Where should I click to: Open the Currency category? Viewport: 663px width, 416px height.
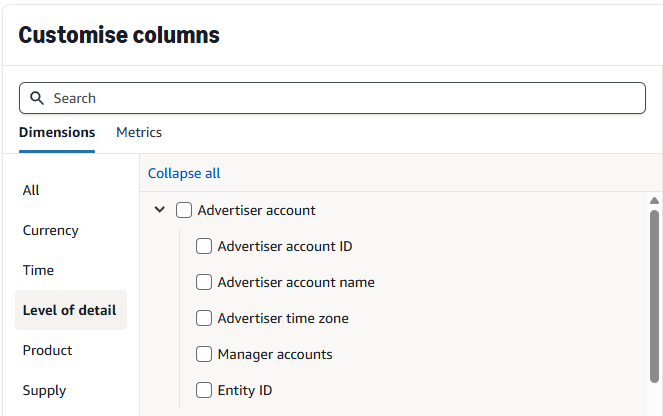(x=51, y=230)
